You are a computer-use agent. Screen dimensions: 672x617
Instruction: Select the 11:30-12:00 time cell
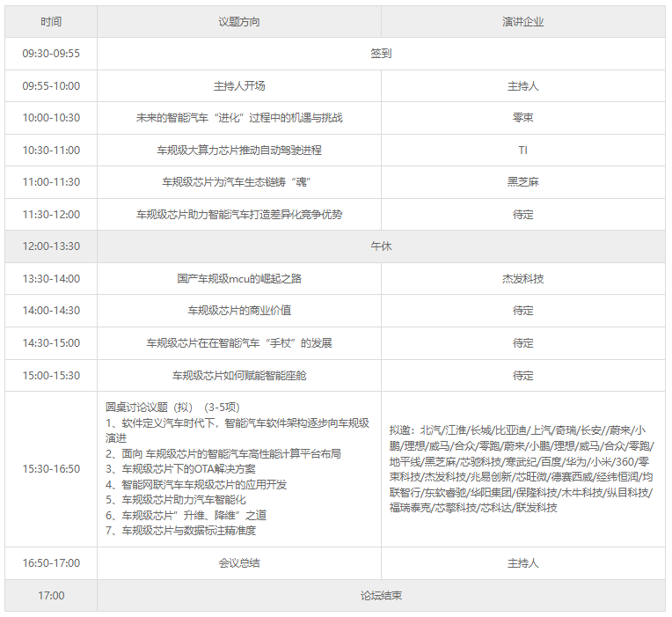(51, 215)
